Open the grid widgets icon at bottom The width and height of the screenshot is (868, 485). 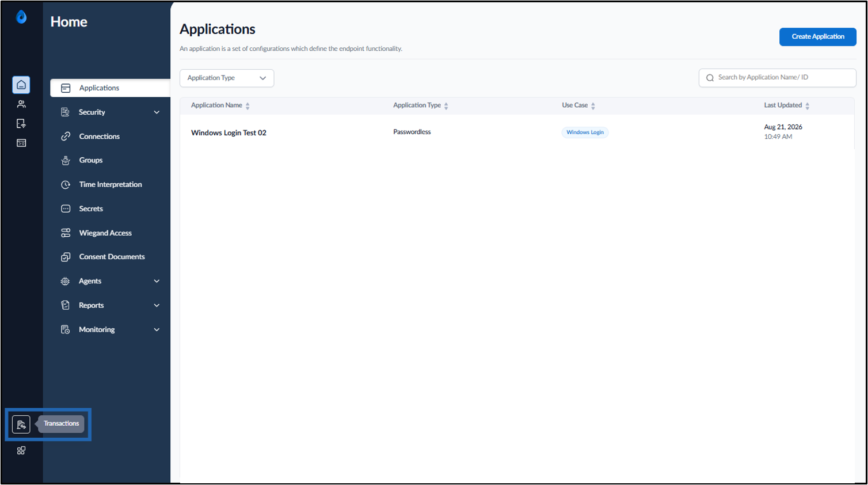tap(21, 450)
